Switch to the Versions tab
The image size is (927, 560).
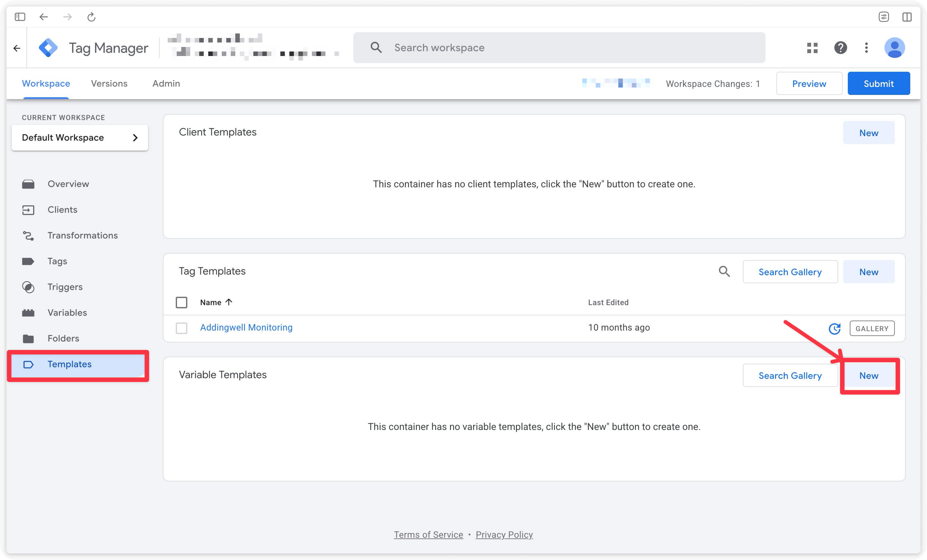point(109,83)
